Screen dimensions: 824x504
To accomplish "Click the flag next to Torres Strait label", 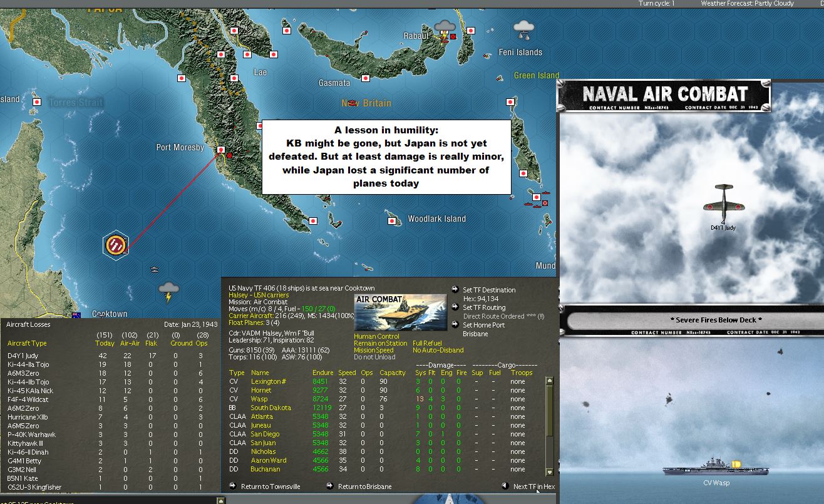I will [37, 101].
